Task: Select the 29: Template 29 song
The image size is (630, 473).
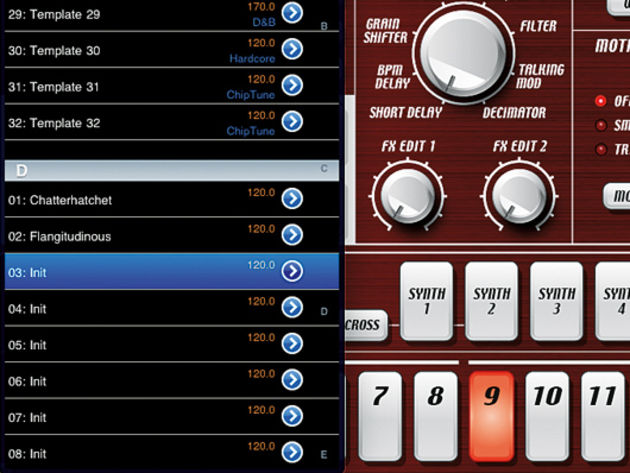Action: 172,15
